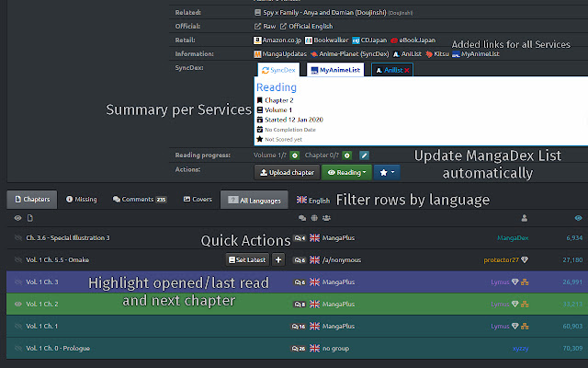Click the pencil edit progress icon

click(x=364, y=155)
